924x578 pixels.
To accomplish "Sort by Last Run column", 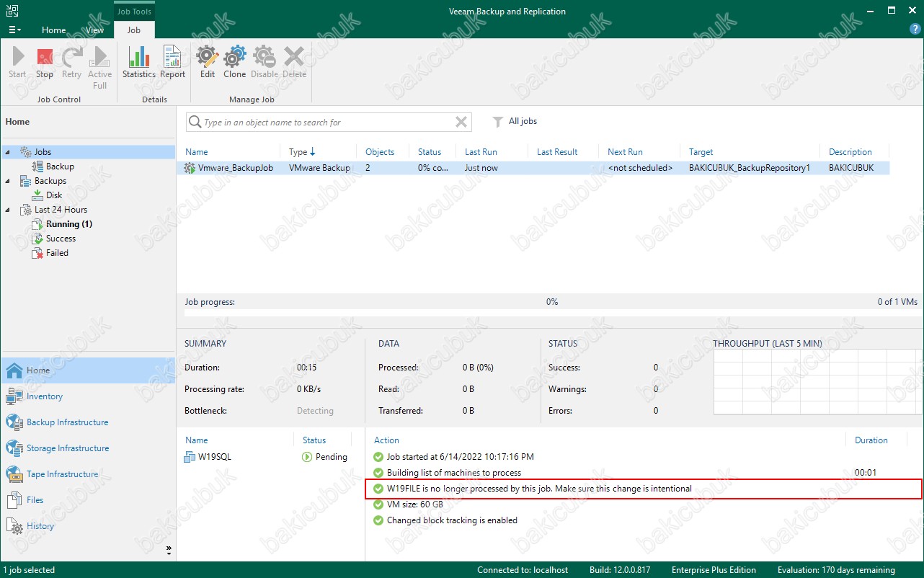I will 481,152.
